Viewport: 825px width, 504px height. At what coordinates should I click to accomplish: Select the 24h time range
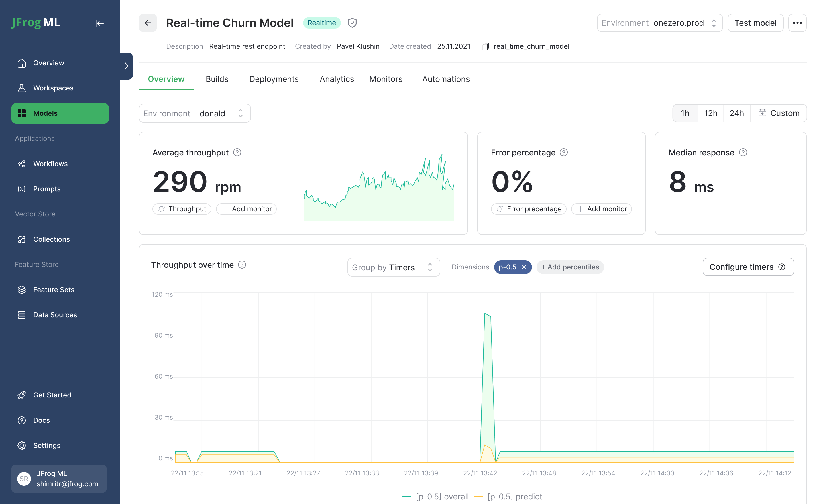coord(736,113)
